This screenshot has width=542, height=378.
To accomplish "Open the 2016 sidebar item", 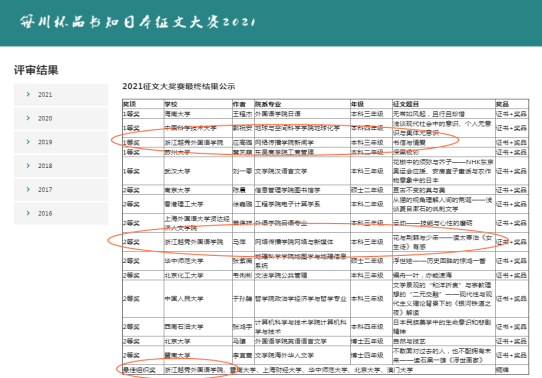I will point(61,214).
